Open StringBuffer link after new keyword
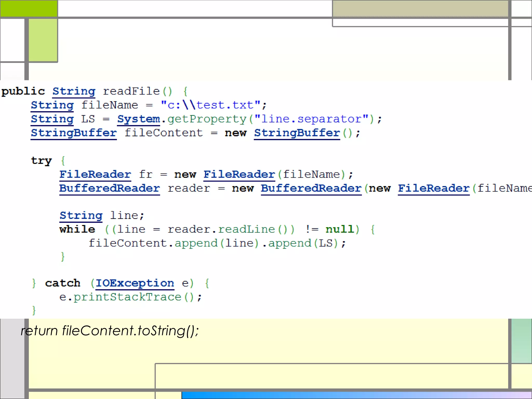 pyautogui.click(x=297, y=133)
